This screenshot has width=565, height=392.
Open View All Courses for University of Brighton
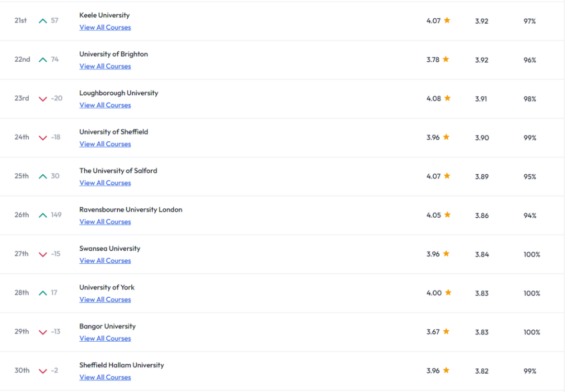[x=105, y=66]
